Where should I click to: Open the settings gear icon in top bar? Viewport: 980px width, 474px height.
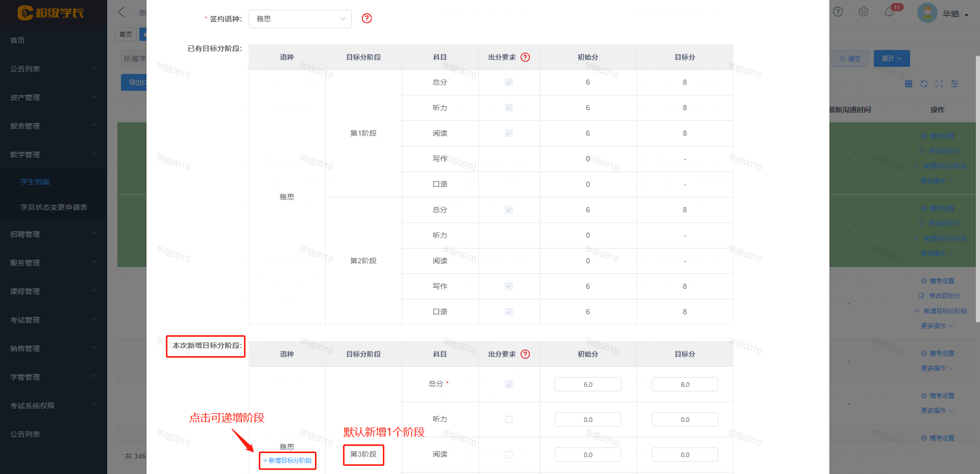coord(863,12)
